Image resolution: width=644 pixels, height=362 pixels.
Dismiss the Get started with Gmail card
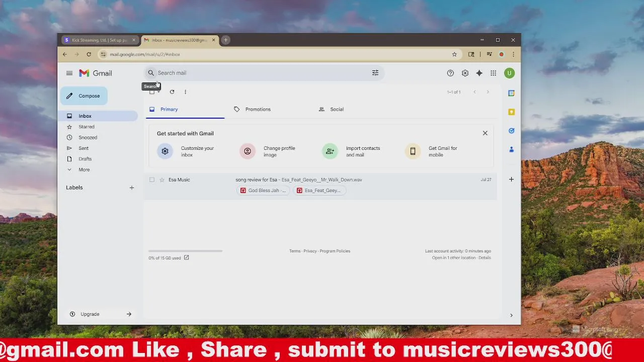pos(485,133)
